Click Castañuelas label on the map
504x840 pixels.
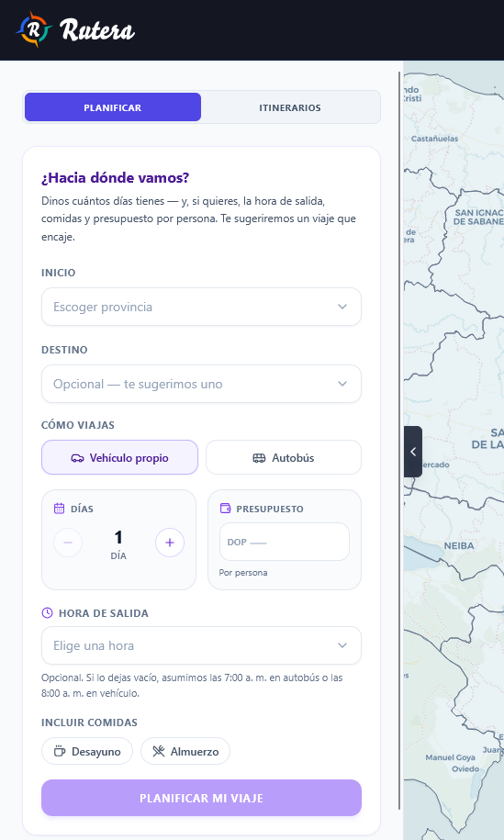pos(435,139)
